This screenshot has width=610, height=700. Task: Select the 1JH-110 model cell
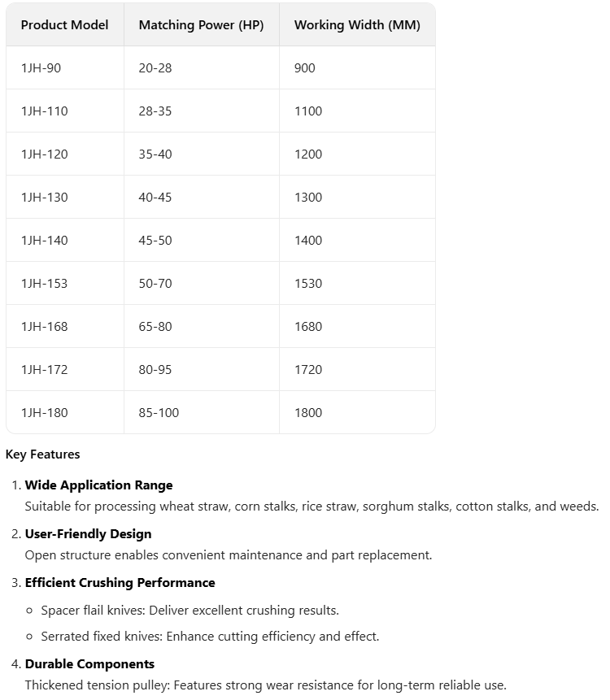pyautogui.click(x=44, y=111)
